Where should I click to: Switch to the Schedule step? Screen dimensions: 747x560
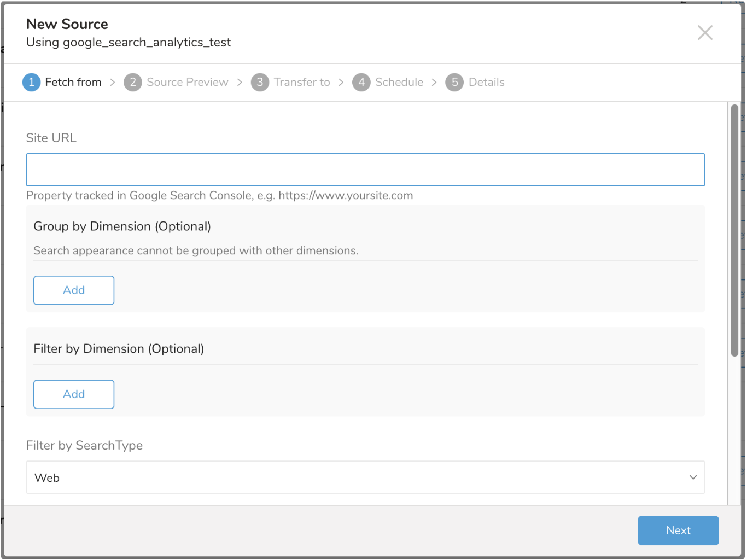399,82
